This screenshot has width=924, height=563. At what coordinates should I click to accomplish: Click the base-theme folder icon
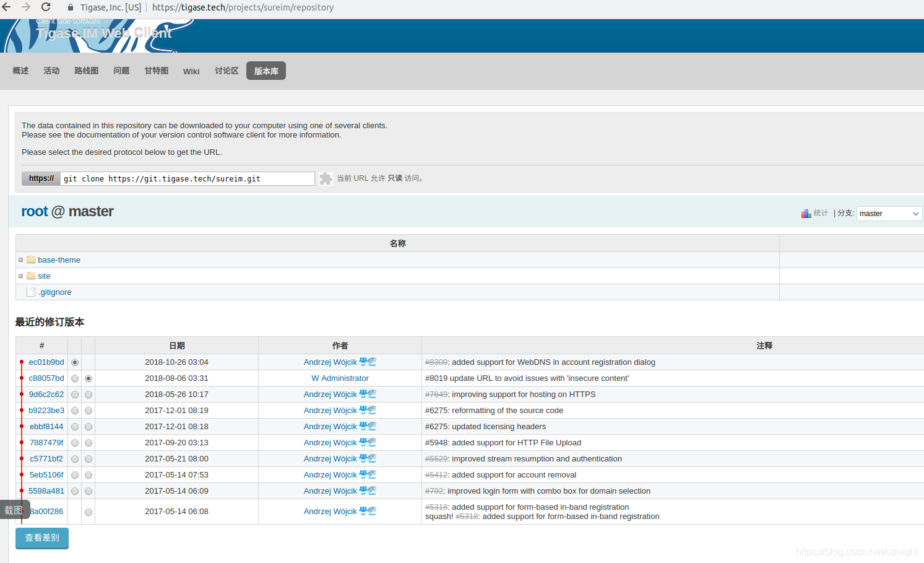coord(31,260)
